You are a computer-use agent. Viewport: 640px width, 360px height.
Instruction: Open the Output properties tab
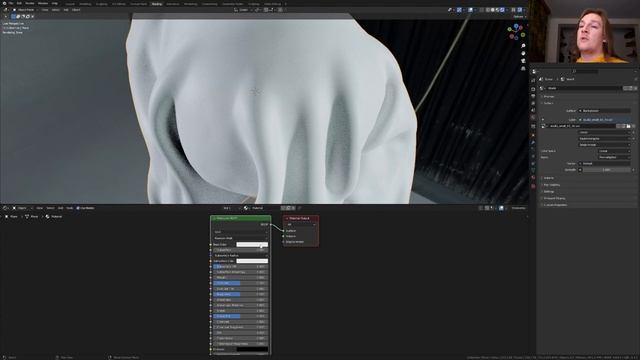(533, 96)
